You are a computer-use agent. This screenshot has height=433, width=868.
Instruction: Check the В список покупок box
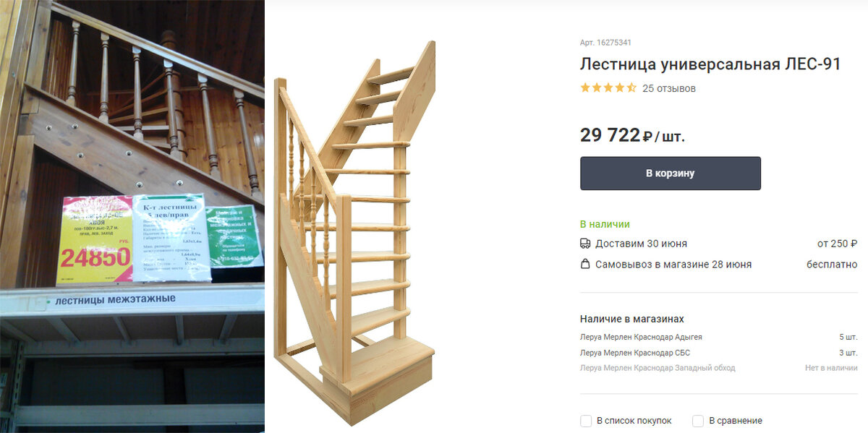coord(586,421)
